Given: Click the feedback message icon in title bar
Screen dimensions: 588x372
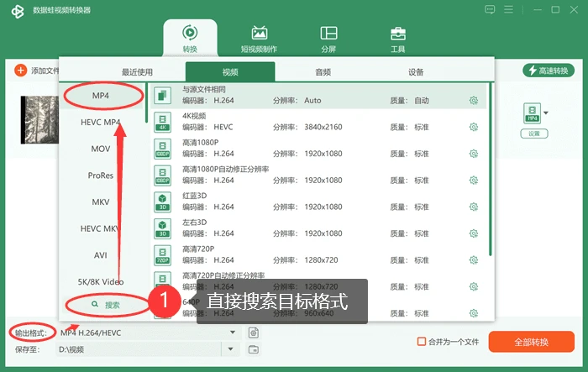Looking at the screenshot, I should 490,10.
